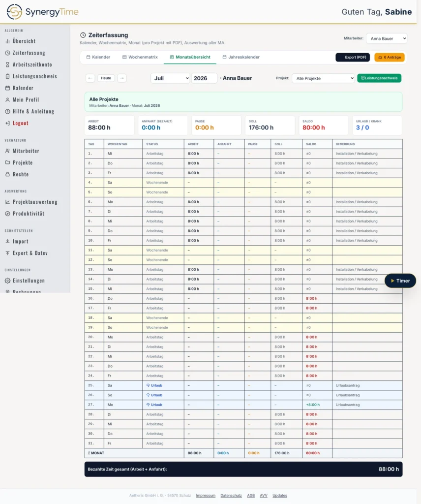Click the Projektauswertung chart icon
This screenshot has height=504, width=421.
[7, 202]
